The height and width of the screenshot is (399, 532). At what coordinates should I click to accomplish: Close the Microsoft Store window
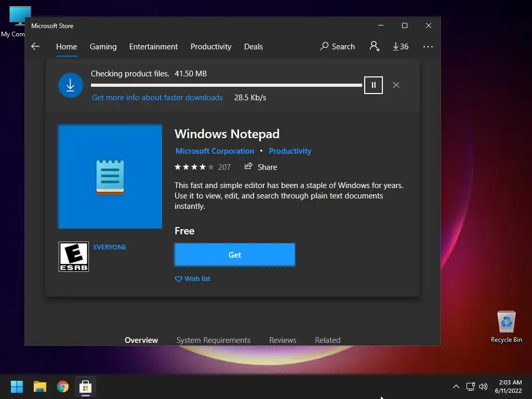coord(429,25)
